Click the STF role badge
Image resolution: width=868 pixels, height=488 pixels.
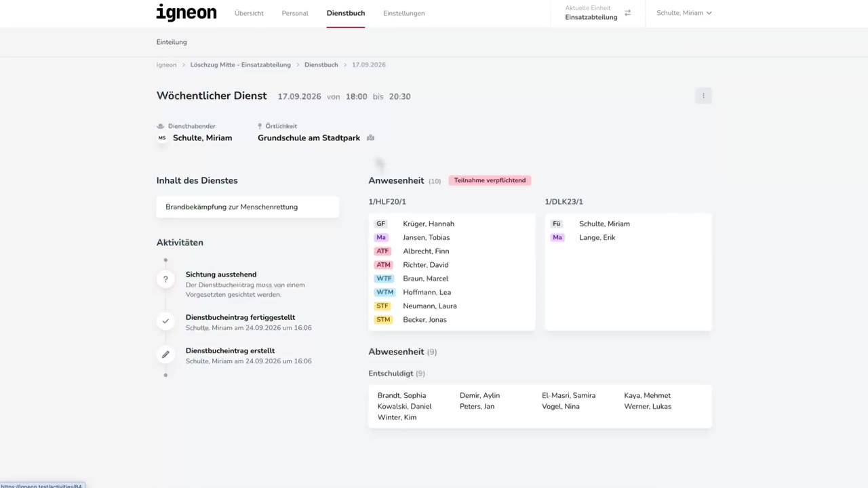[x=382, y=306]
